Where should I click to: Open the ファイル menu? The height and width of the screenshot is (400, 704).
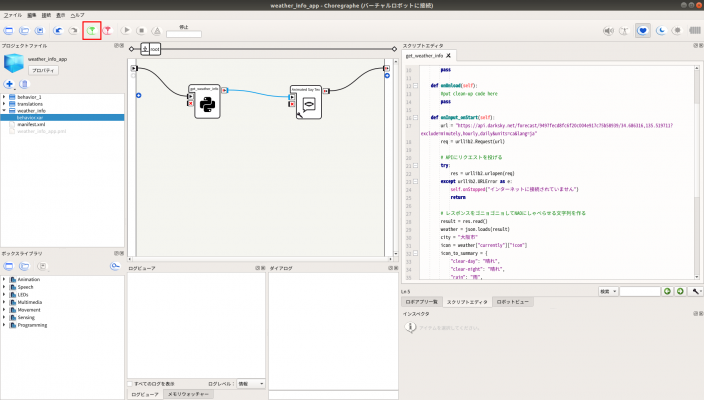click(12, 15)
